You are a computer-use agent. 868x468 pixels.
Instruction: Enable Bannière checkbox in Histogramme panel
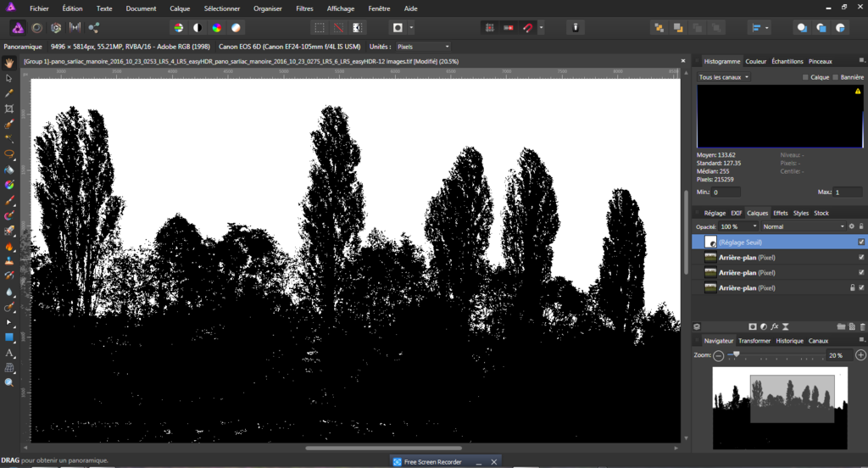[835, 77]
